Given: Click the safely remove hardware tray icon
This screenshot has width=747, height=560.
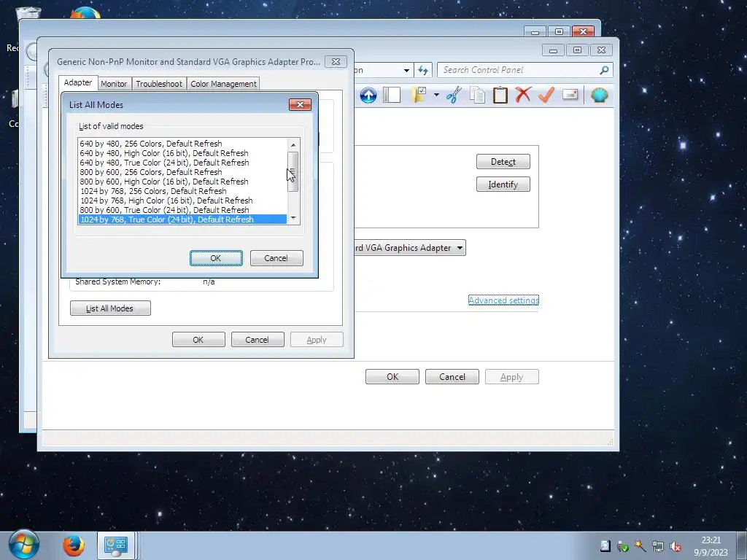Looking at the screenshot, I should tap(623, 547).
